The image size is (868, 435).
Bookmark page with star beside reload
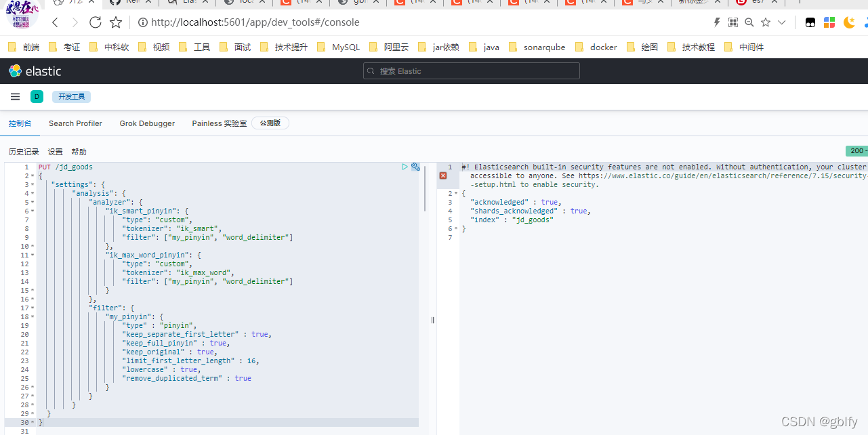click(x=116, y=22)
